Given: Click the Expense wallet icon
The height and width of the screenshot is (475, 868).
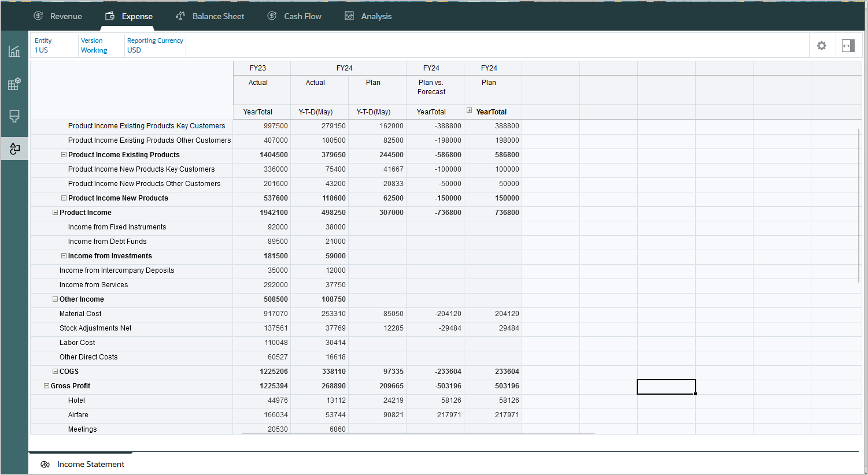Looking at the screenshot, I should click(110, 16).
